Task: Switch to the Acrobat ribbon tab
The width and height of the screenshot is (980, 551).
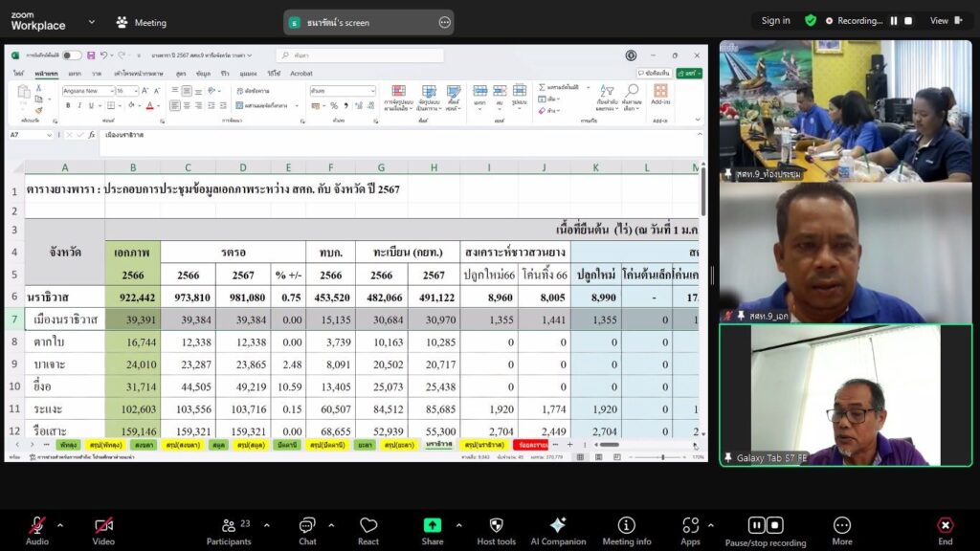Action: tap(301, 73)
